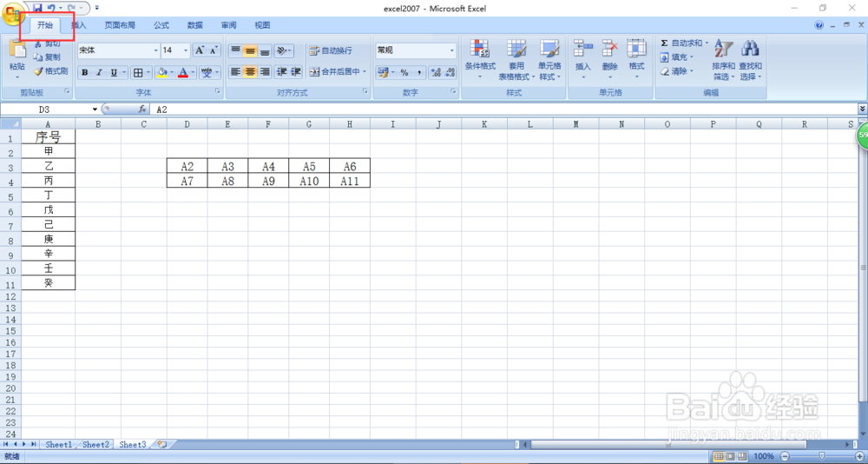Activate the Format Painter (格式刷)
This screenshot has width=868, height=464.
click(x=50, y=71)
